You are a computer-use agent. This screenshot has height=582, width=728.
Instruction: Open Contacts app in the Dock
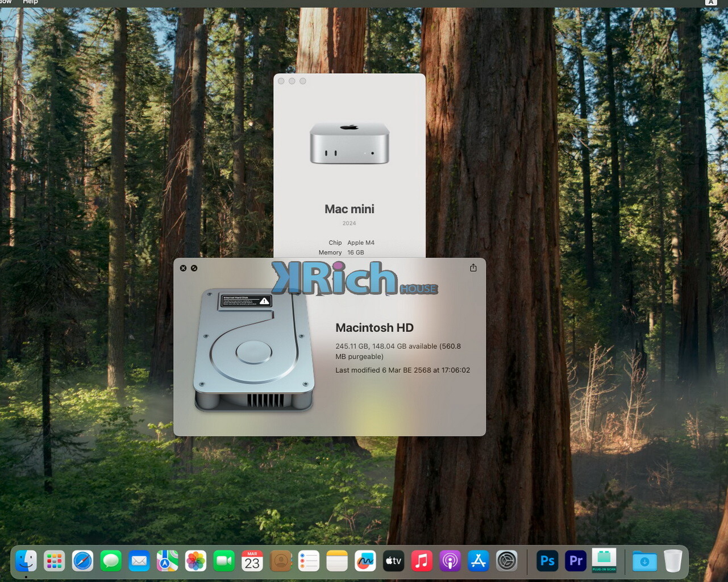tap(281, 561)
